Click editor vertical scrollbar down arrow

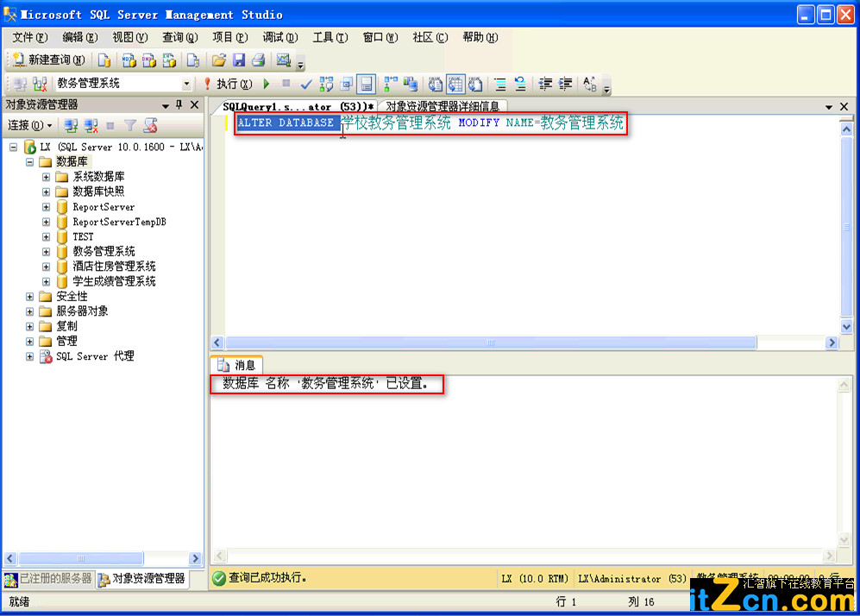846,326
